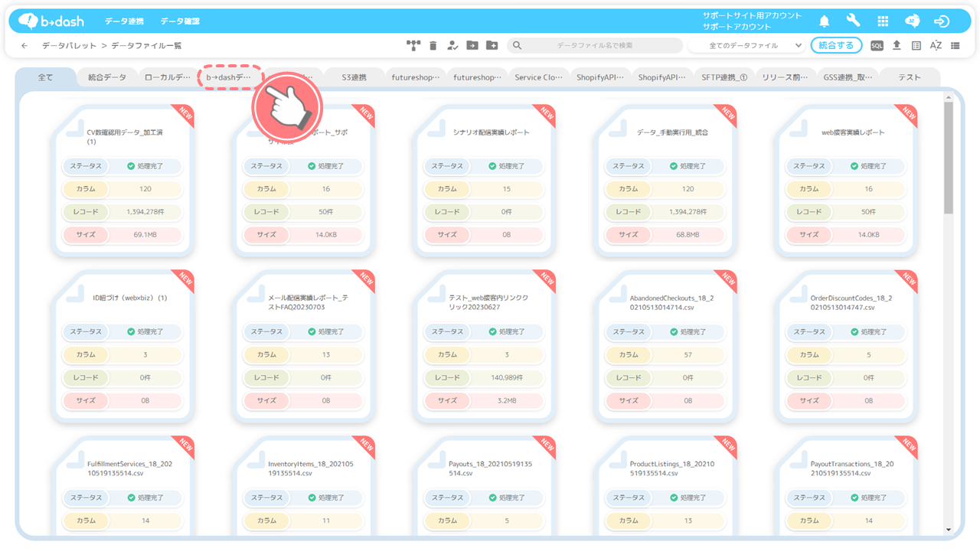Open the メール配信実績レポート_テストFAQ20230703 file
This screenshot has width=980, height=551.
[308, 302]
